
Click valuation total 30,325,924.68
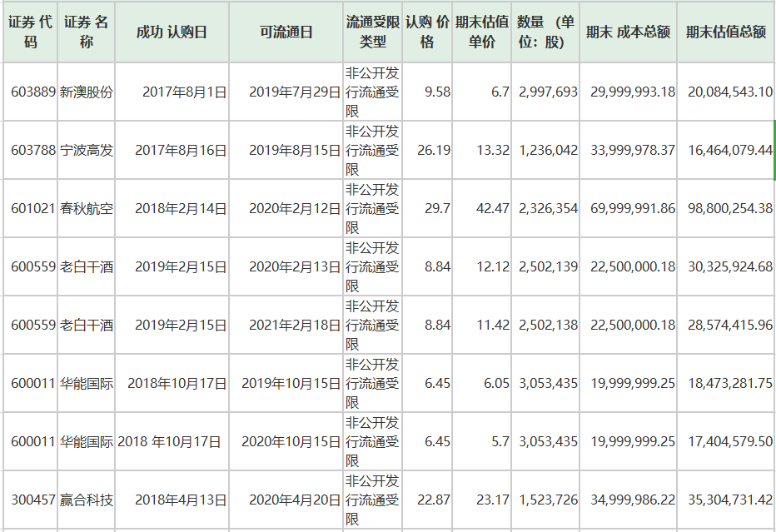click(x=730, y=266)
